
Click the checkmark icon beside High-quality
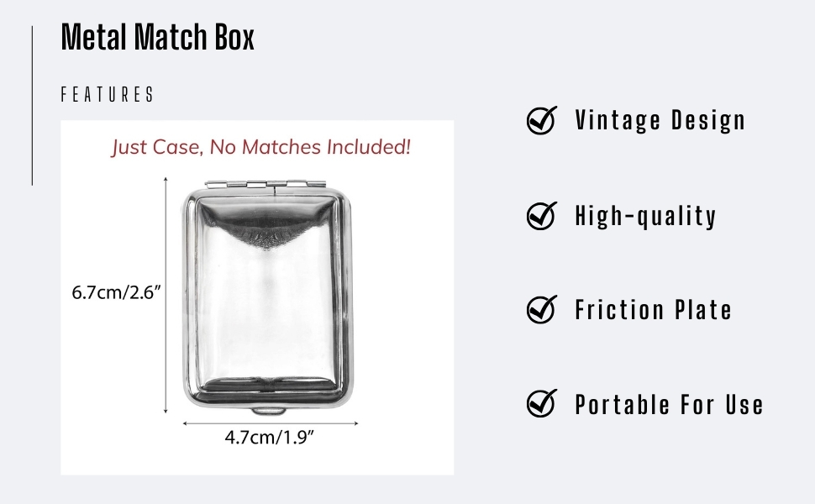(542, 216)
